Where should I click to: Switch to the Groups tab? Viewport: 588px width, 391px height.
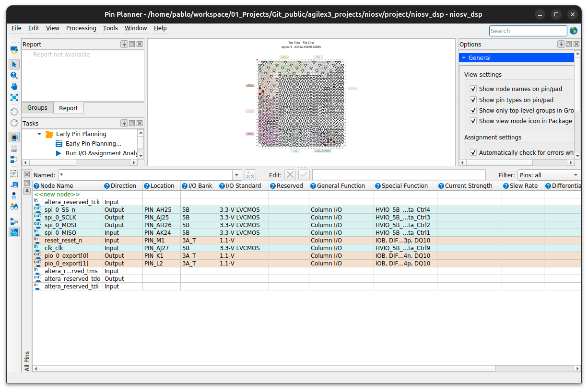click(37, 108)
